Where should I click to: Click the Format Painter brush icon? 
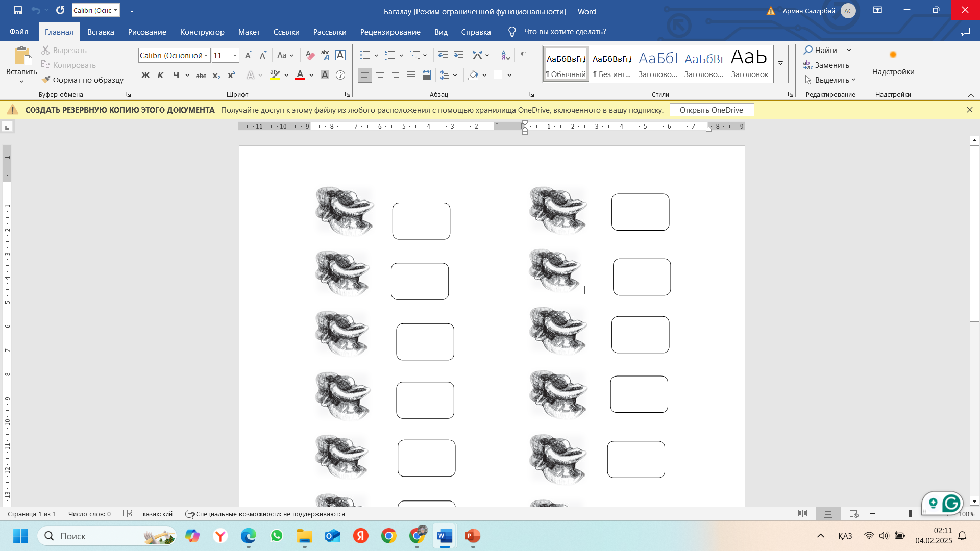tap(46, 80)
